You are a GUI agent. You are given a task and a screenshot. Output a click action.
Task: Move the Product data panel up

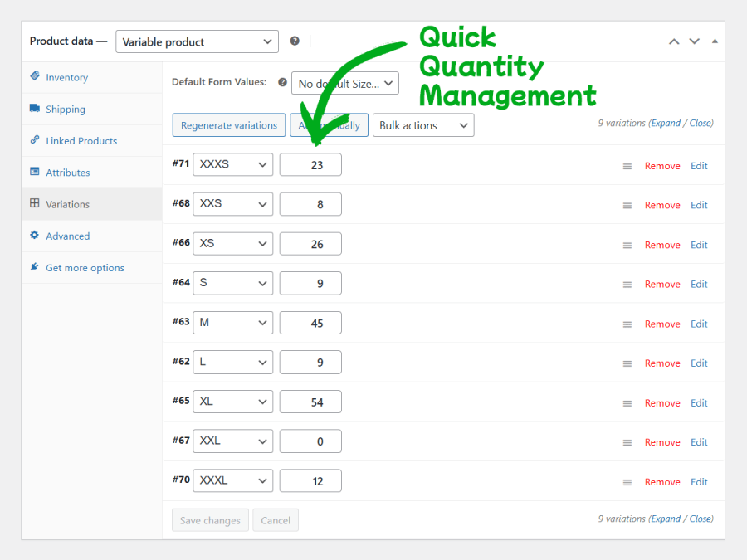pos(674,41)
